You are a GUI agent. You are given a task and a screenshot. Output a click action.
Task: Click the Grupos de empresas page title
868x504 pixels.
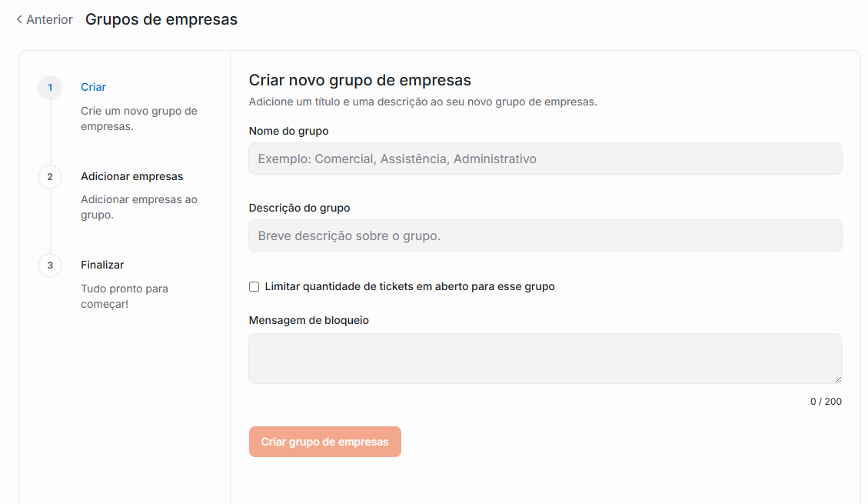161,20
